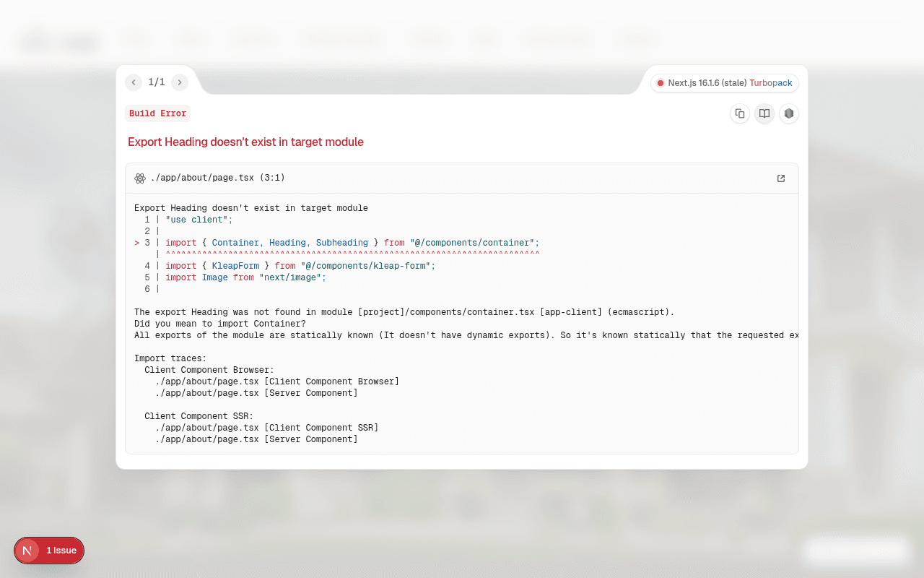Click the Build Error tag
924x578 pixels.
[x=158, y=113]
